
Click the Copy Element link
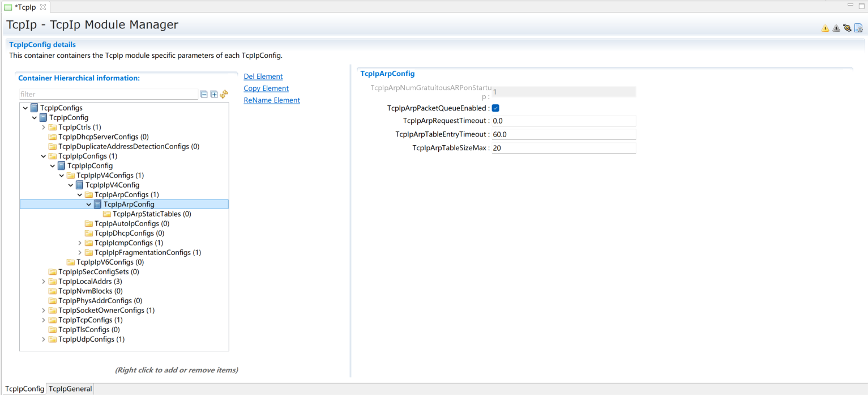click(266, 88)
